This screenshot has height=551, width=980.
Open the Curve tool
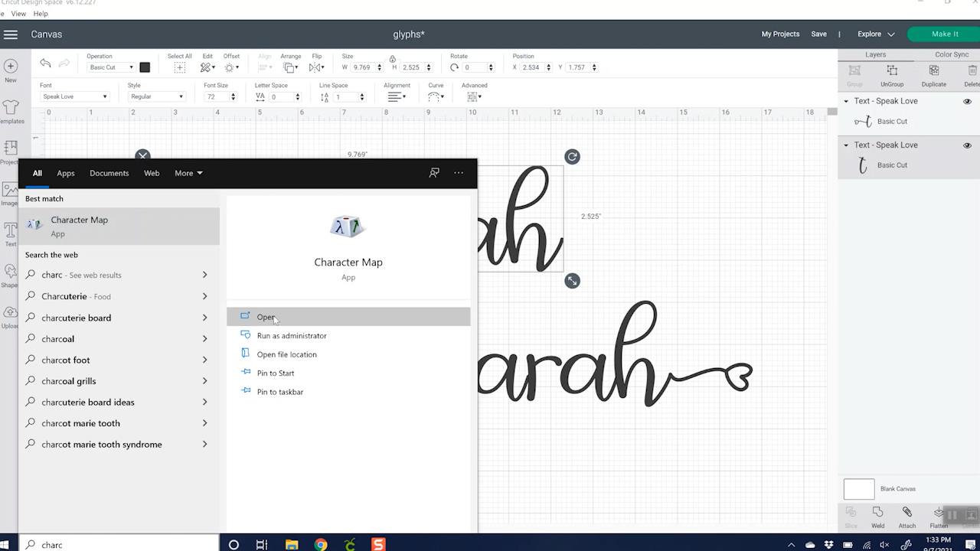tap(436, 96)
